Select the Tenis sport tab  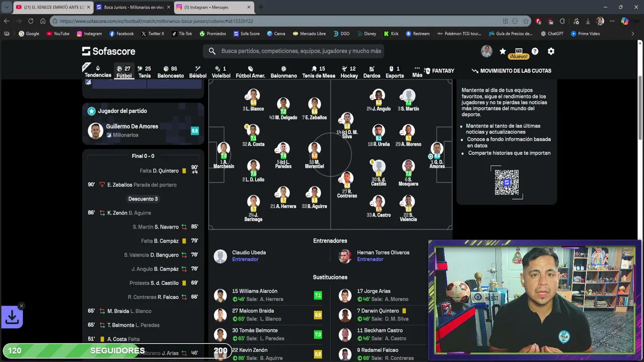coord(144,72)
